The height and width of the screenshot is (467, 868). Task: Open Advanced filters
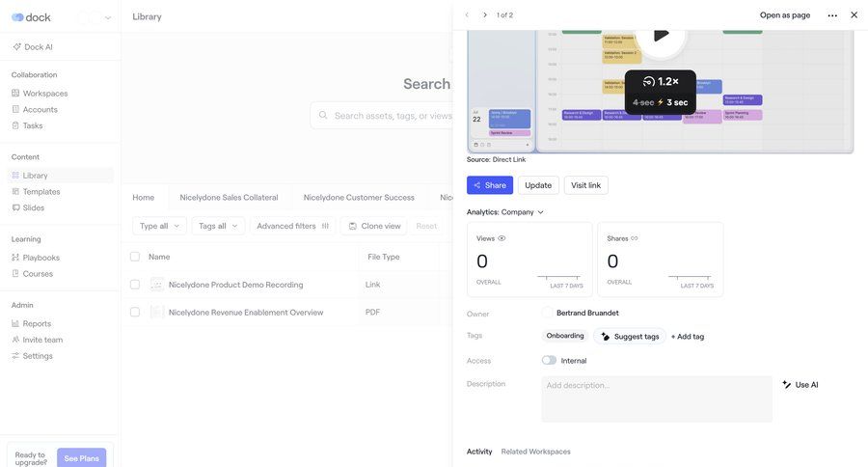pos(293,226)
